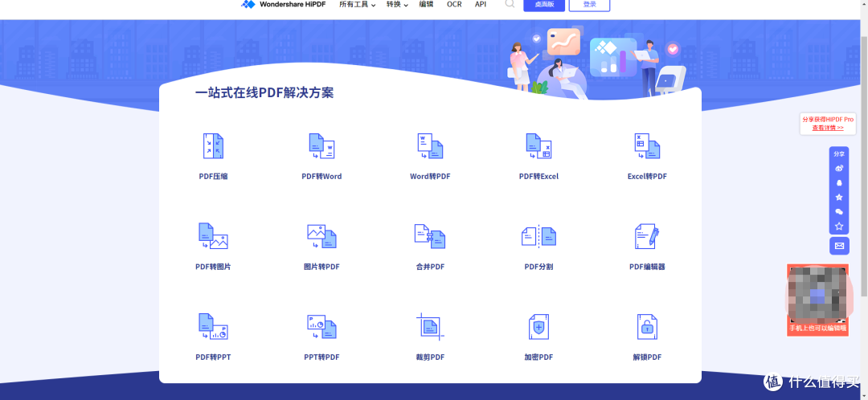Screen dimensions: 868x400
Task: Click the PDF转PPT text label
Action: tap(213, 357)
